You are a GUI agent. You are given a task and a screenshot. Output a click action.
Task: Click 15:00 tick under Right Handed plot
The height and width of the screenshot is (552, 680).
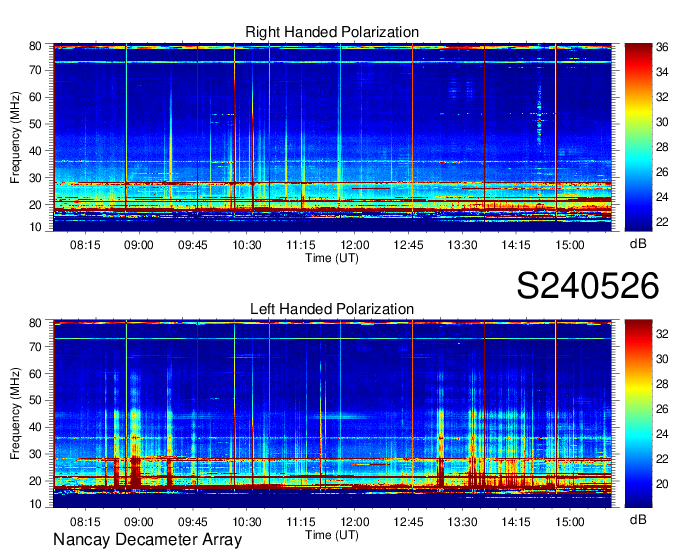click(x=570, y=245)
